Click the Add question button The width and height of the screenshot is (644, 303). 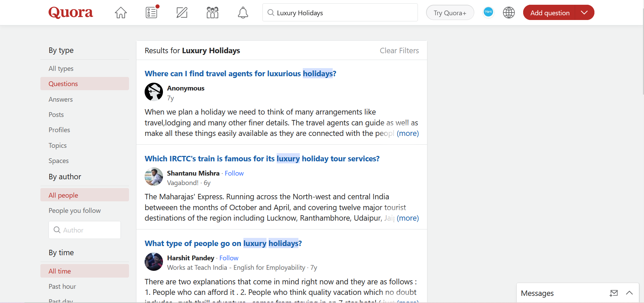click(x=549, y=13)
